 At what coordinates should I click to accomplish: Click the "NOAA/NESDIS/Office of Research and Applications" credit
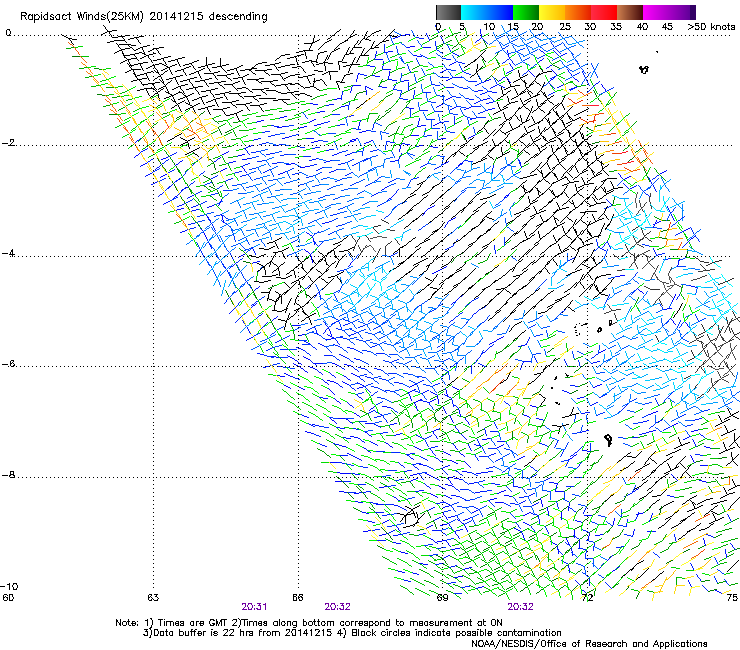[589, 644]
